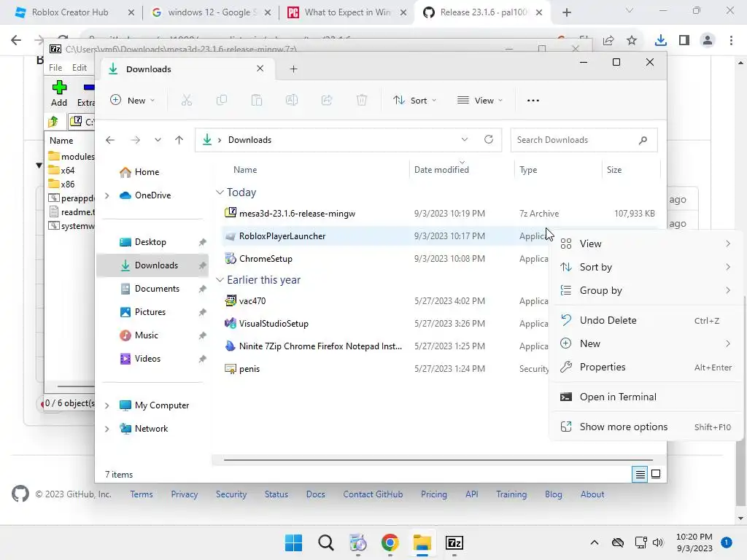Viewport: 747px width, 560px height.
Task: Click the Paste clipboard icon in Explorer toolbar
Action: (x=257, y=100)
